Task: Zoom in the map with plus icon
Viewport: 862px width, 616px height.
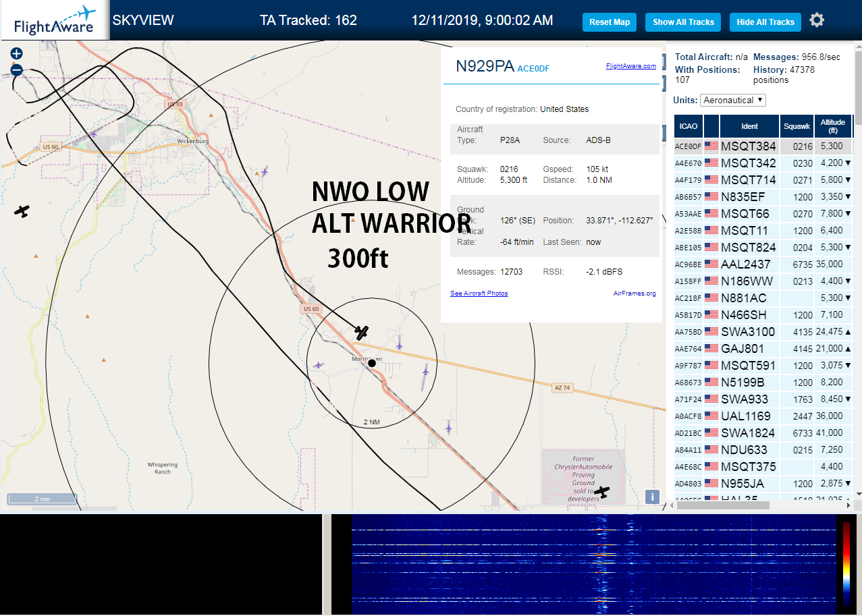Action: [17, 53]
